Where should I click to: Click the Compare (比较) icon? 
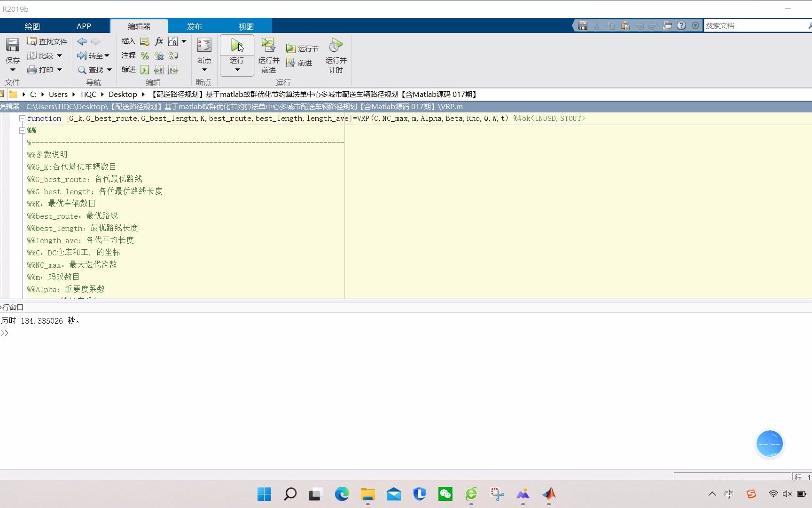click(32, 56)
